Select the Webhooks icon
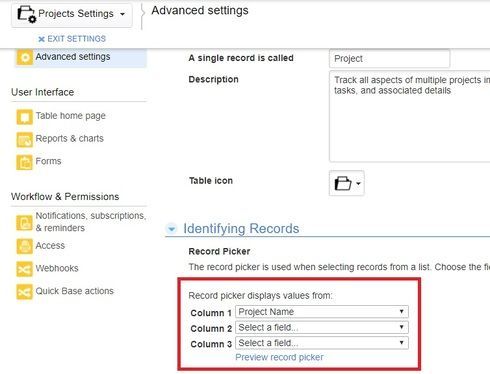490x374 pixels. 25,269
